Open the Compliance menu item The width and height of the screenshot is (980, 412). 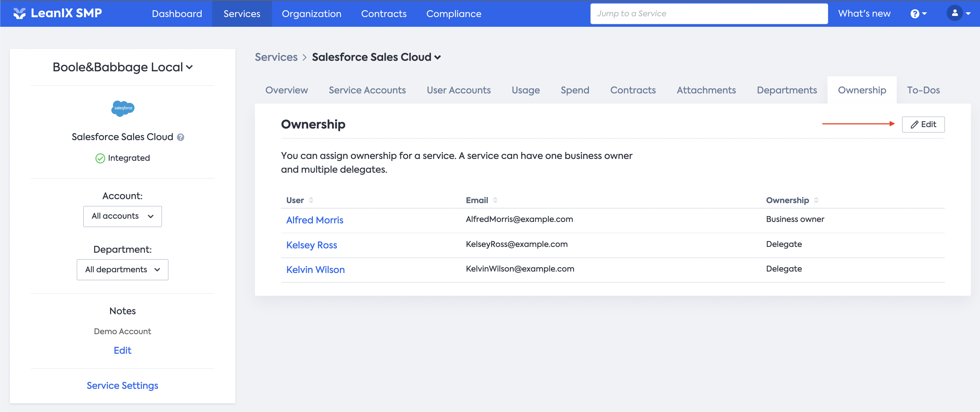453,14
